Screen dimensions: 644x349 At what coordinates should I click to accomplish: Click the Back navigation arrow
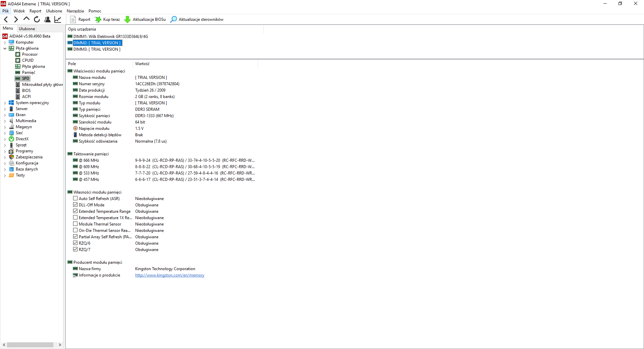[x=6, y=19]
